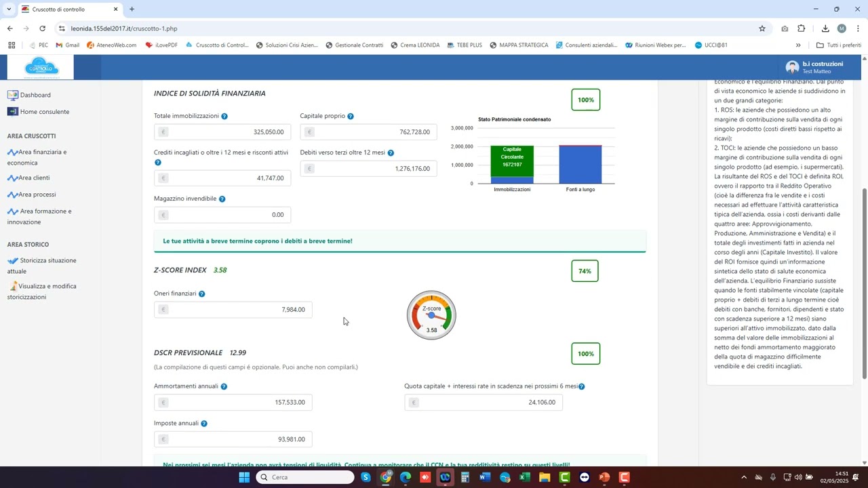Click help icon next to Ammortamenti annuali

[x=224, y=387]
